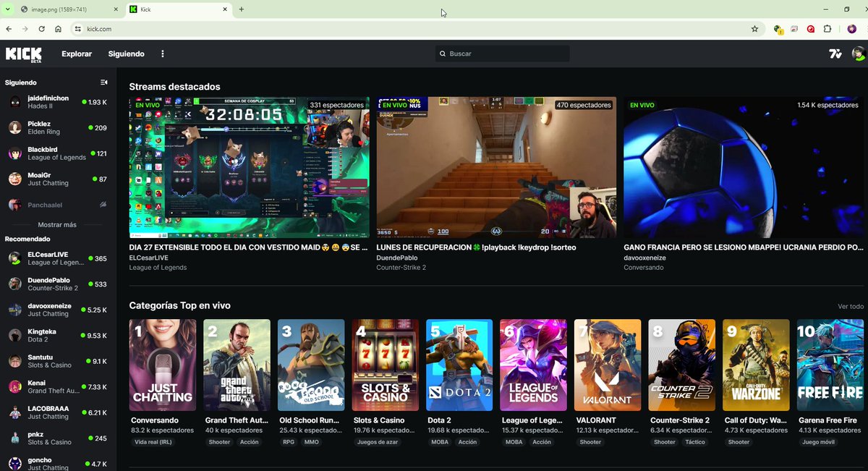Open Old School RuneScape category cover
Viewport: 868px width, 471px height.
[x=311, y=365]
